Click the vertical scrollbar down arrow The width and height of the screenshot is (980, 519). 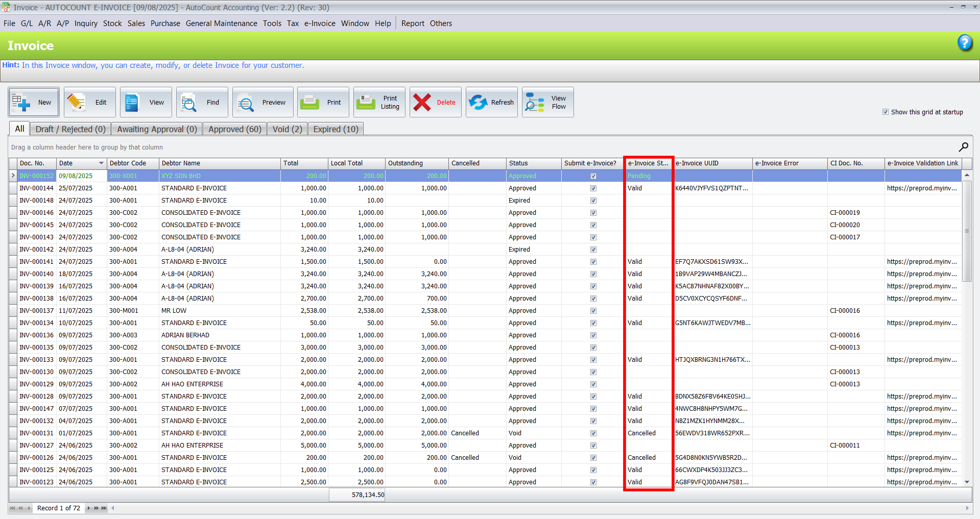click(x=967, y=482)
